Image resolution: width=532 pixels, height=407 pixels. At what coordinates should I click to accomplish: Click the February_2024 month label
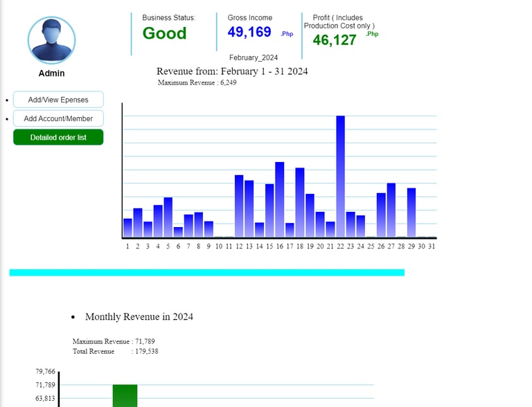point(254,57)
